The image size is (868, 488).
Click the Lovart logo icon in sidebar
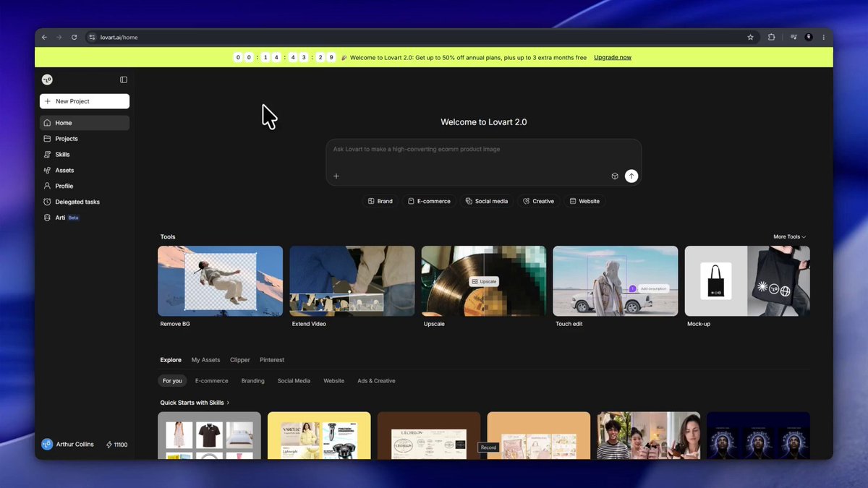pyautogui.click(x=47, y=80)
